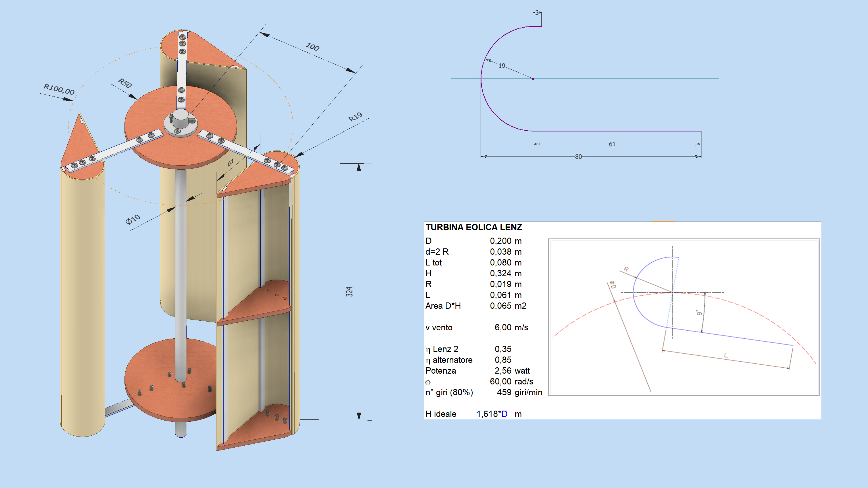Select the 80 dimension in sketch

coord(578,157)
